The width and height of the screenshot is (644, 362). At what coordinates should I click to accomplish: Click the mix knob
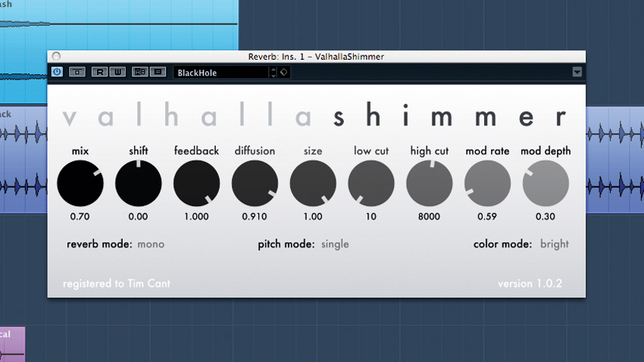pos(80,183)
